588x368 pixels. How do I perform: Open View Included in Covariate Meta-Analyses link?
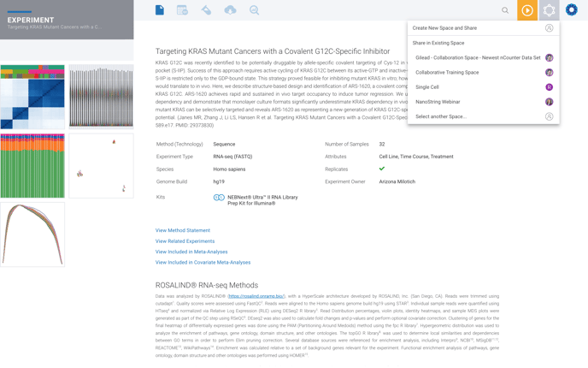[x=203, y=263]
